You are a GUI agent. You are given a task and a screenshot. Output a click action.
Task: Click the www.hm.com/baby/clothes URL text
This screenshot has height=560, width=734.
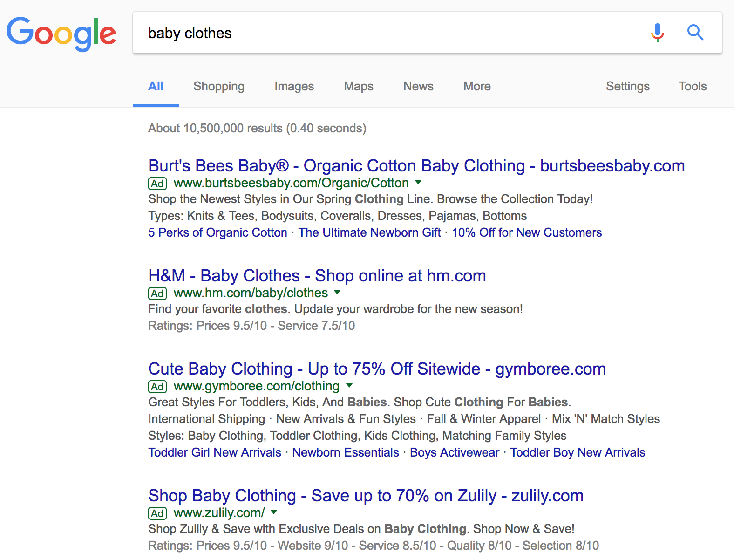point(251,293)
